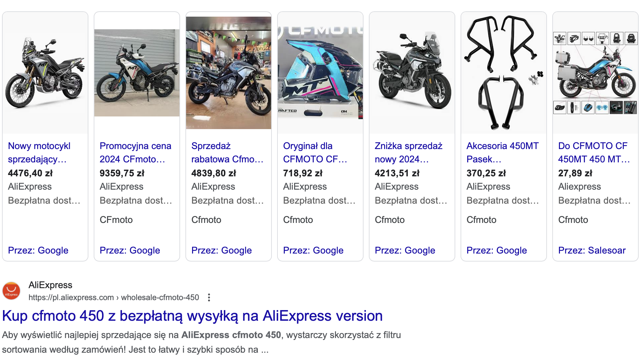644x364 pixels.
Task: Open 'Kup cfmoto 450 z bezpłatną wysyłką' result
Action: coord(192,316)
